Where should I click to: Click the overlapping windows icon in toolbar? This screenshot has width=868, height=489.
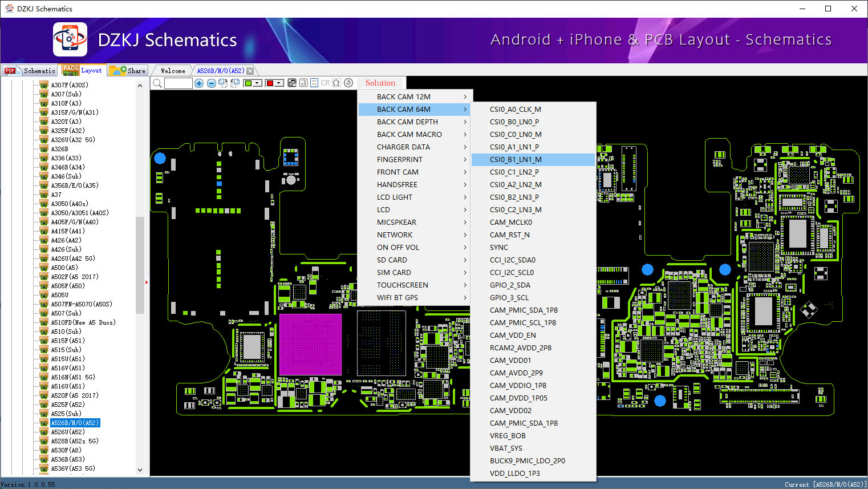click(x=292, y=83)
